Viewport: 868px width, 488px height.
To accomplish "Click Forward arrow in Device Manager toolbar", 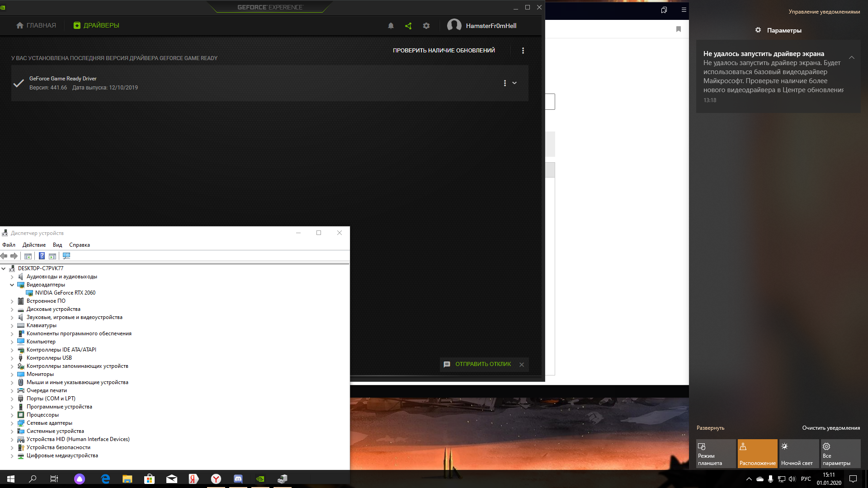I will (x=14, y=256).
